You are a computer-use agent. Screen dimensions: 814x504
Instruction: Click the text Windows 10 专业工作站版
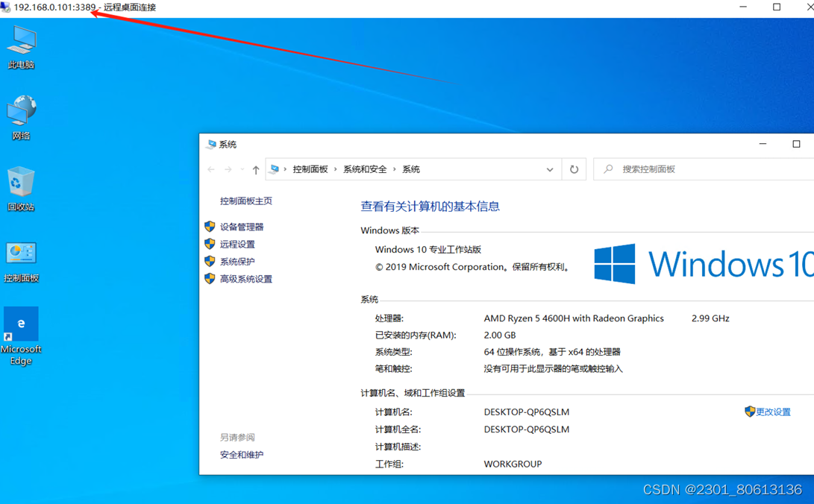click(428, 250)
